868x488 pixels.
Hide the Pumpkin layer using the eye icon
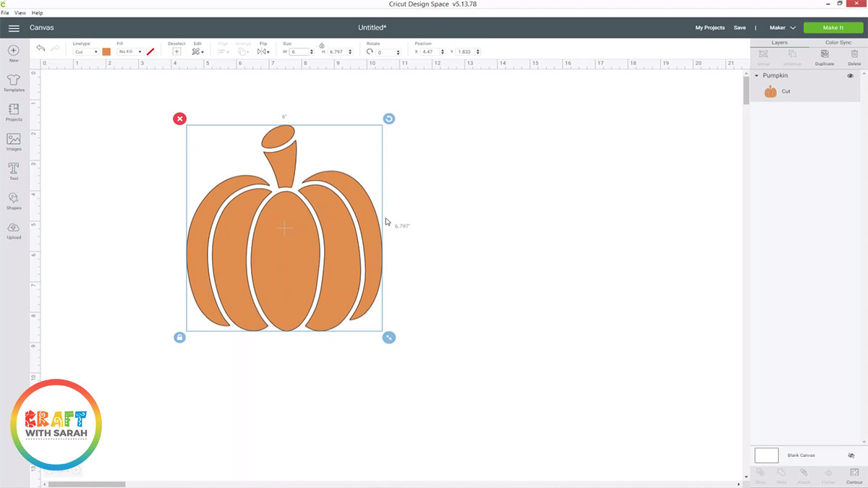[850, 76]
